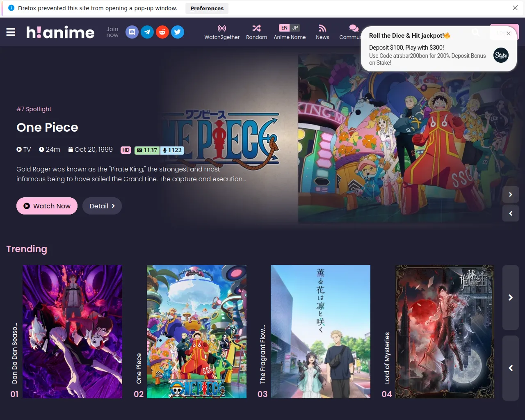
Task: Open Firefox pop-up Preferences
Action: (207, 8)
